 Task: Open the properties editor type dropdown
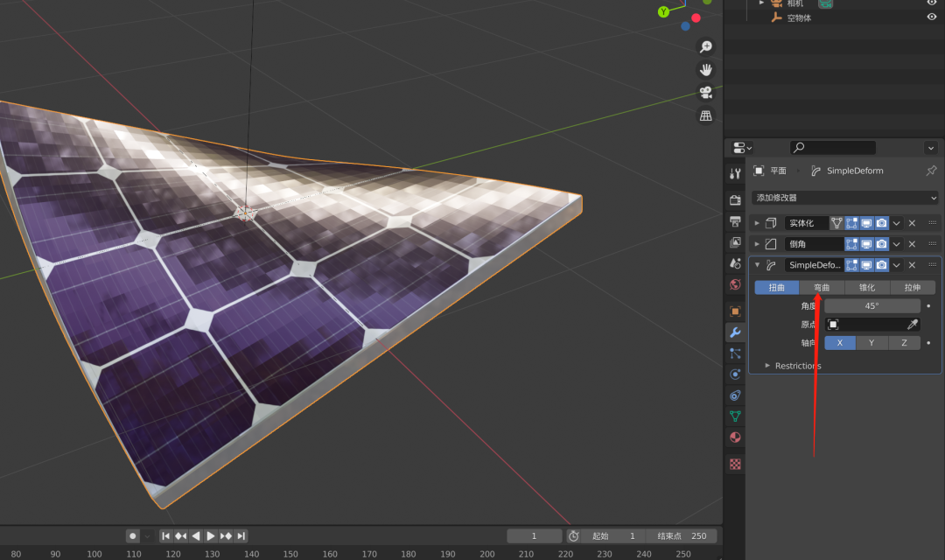(x=742, y=148)
